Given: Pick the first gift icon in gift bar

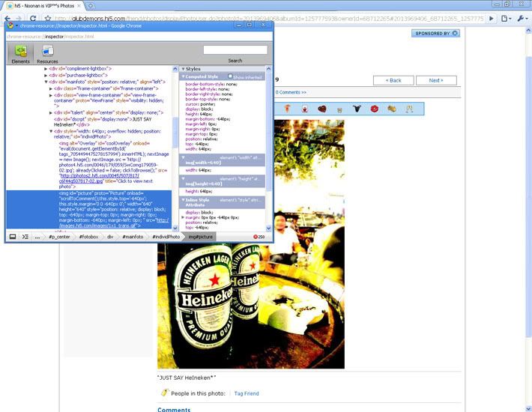Looking at the screenshot, I should point(287,109).
